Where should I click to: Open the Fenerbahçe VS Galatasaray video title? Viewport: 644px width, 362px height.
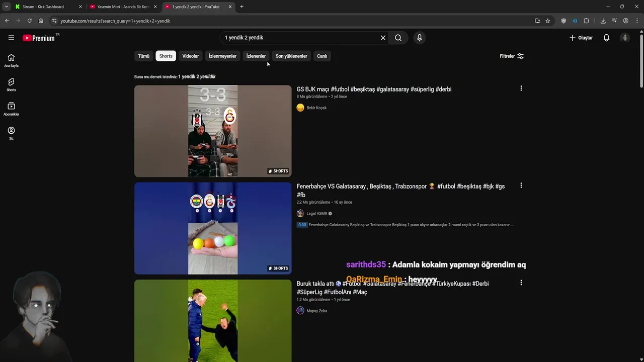400,191
